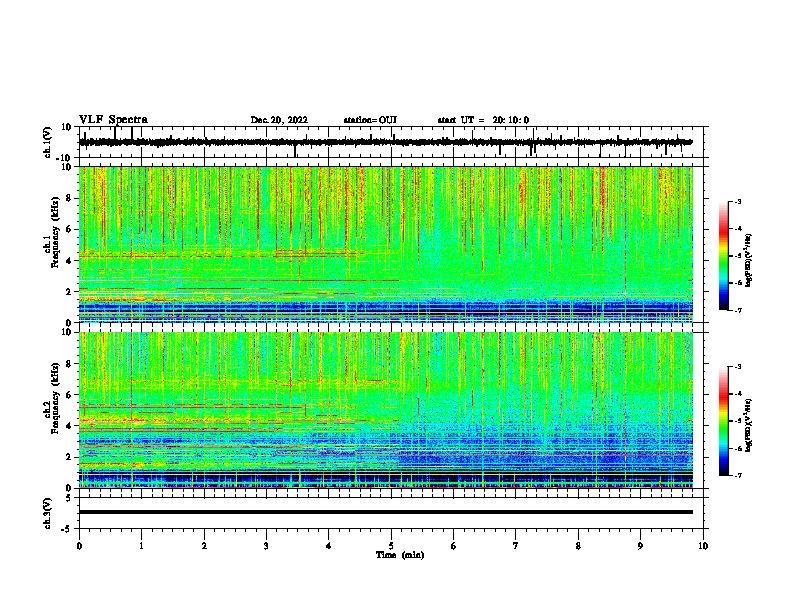
Task: Click the "0" tick on the time axis
Action: [x=79, y=546]
